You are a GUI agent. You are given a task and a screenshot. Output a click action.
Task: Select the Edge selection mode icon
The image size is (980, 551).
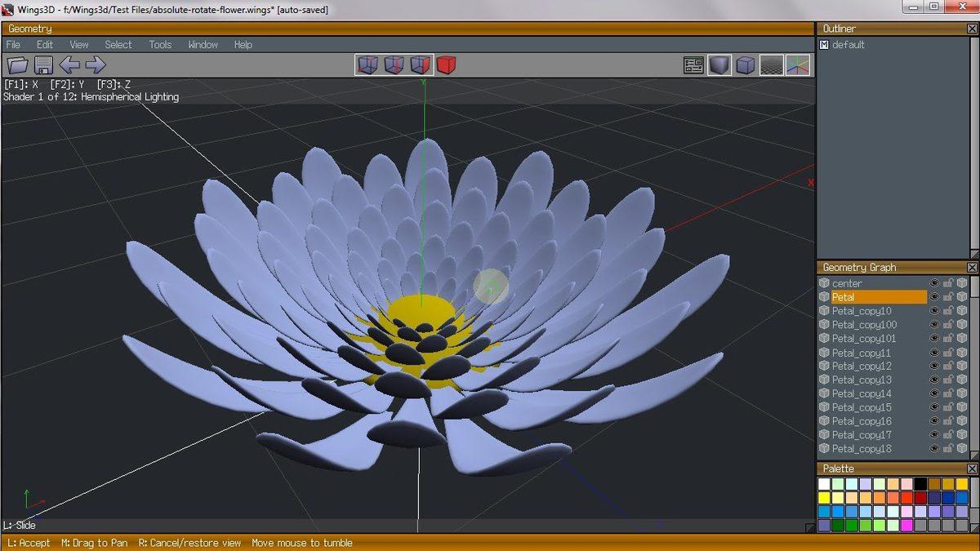pos(394,64)
